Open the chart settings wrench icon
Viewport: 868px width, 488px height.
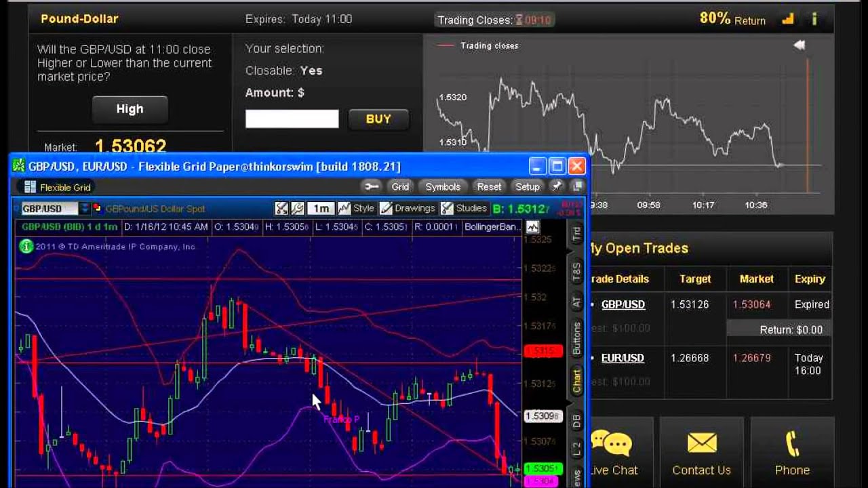pyautogui.click(x=298, y=209)
